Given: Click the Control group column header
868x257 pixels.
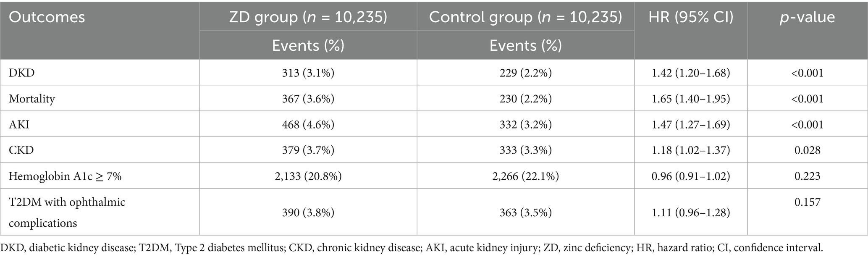Looking at the screenshot, I should point(525,17).
